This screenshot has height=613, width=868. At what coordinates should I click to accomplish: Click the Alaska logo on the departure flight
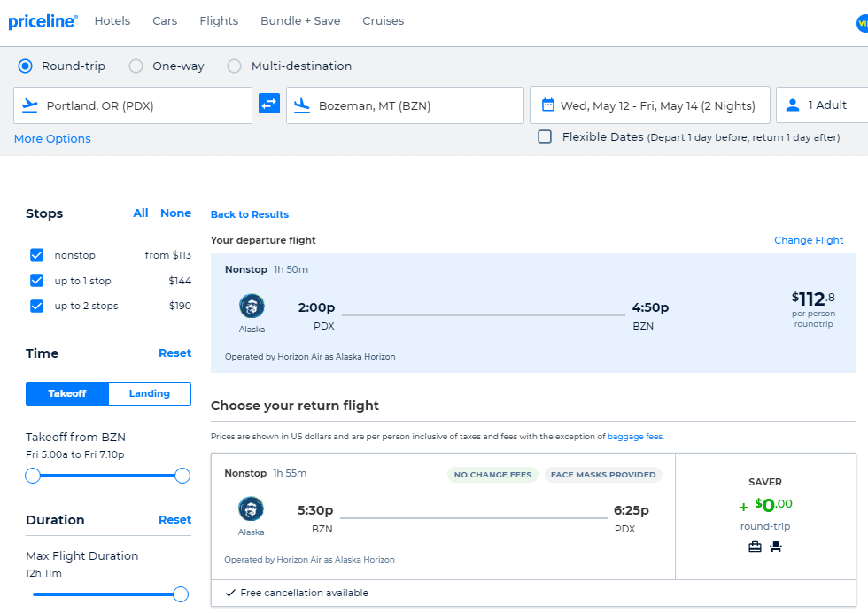[252, 306]
